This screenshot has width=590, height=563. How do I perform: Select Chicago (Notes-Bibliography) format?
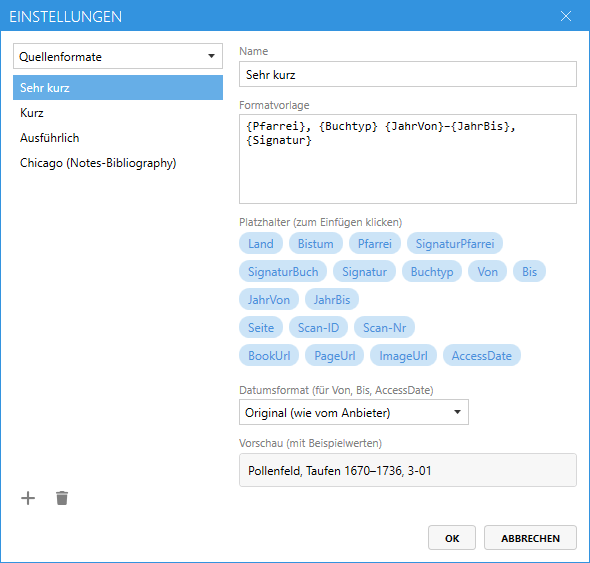coord(118,163)
